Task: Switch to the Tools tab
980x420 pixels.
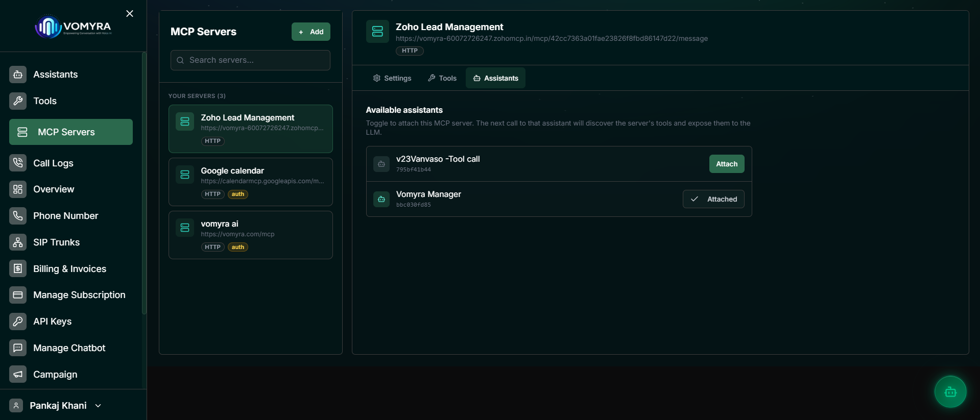Action: [x=442, y=78]
